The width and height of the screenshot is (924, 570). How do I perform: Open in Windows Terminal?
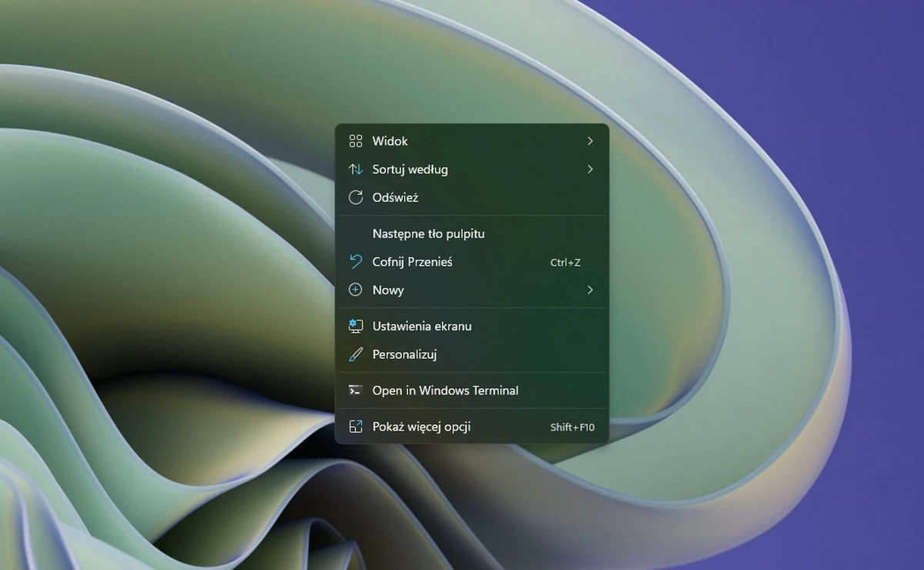444,391
